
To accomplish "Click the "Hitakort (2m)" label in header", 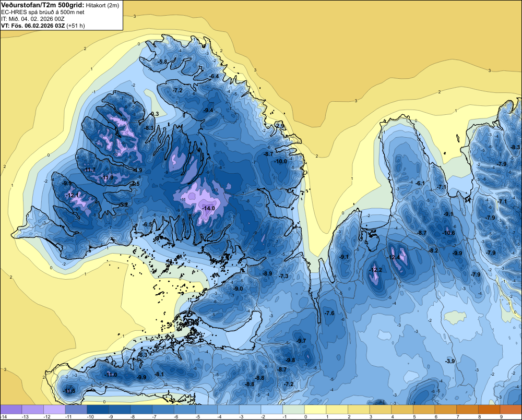I will (x=101, y=5).
